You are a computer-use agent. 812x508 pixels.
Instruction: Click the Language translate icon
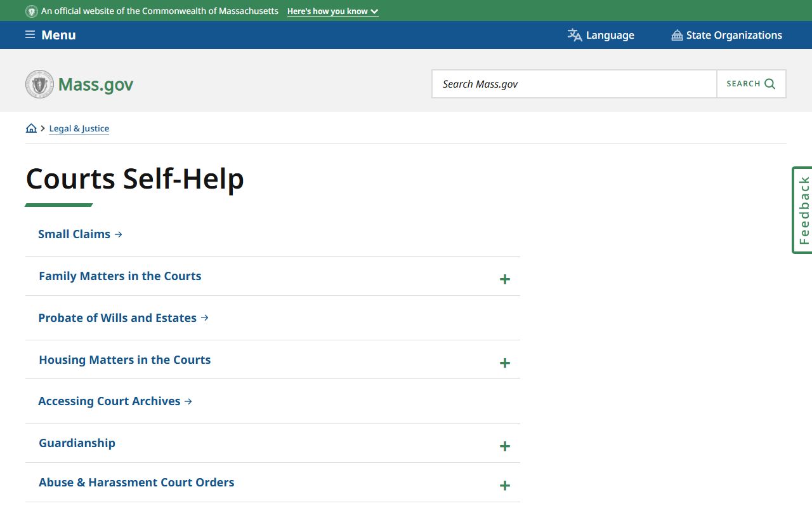[x=575, y=36]
